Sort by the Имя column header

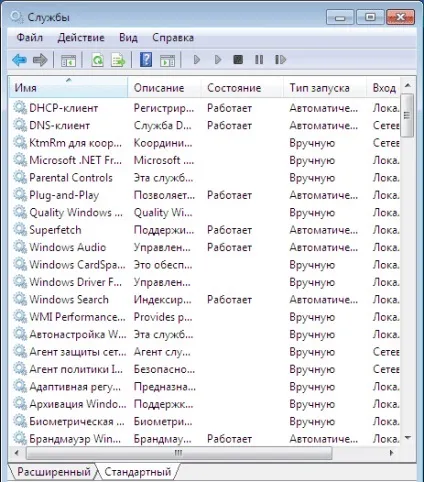click(68, 87)
